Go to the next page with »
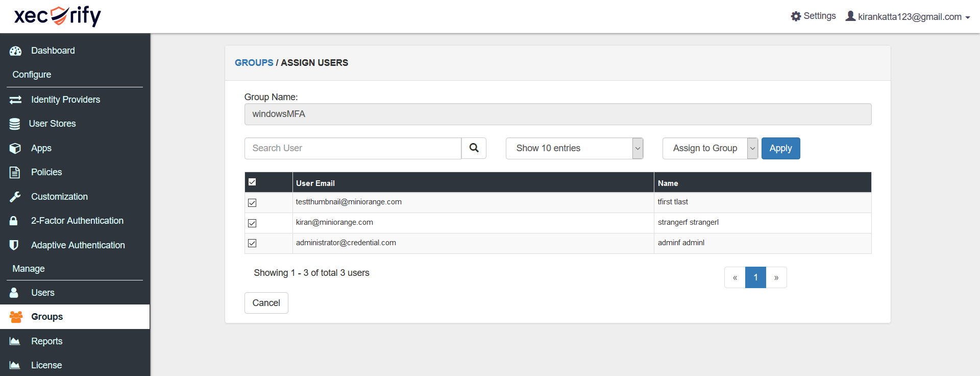Image resolution: width=980 pixels, height=376 pixels. pos(776,277)
